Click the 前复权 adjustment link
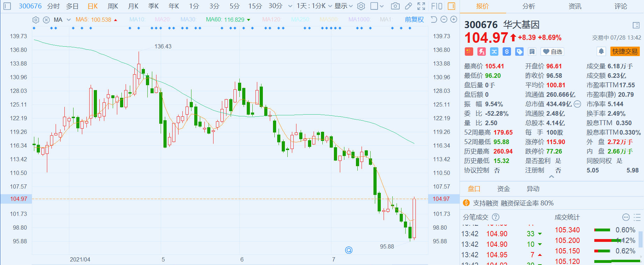 (x=414, y=20)
